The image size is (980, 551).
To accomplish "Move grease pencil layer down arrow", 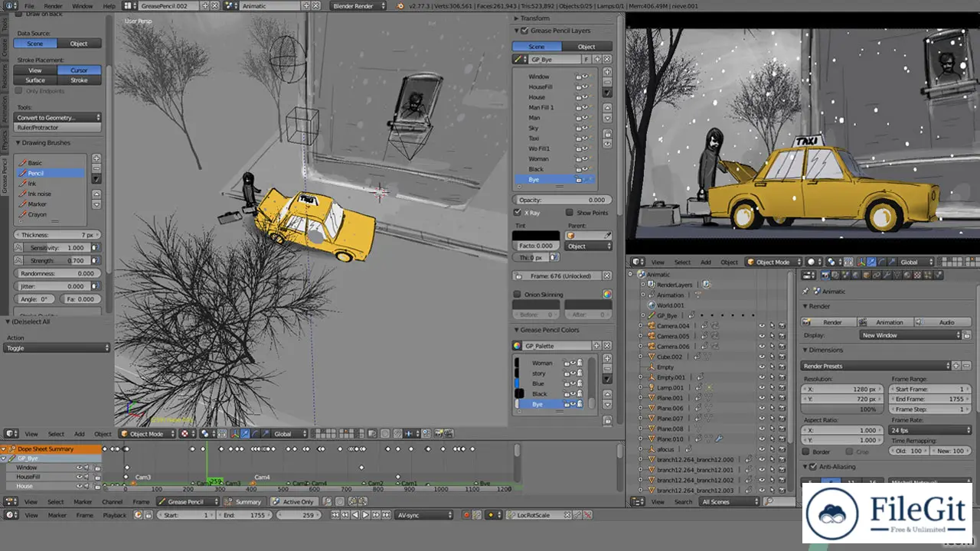I will point(607,118).
